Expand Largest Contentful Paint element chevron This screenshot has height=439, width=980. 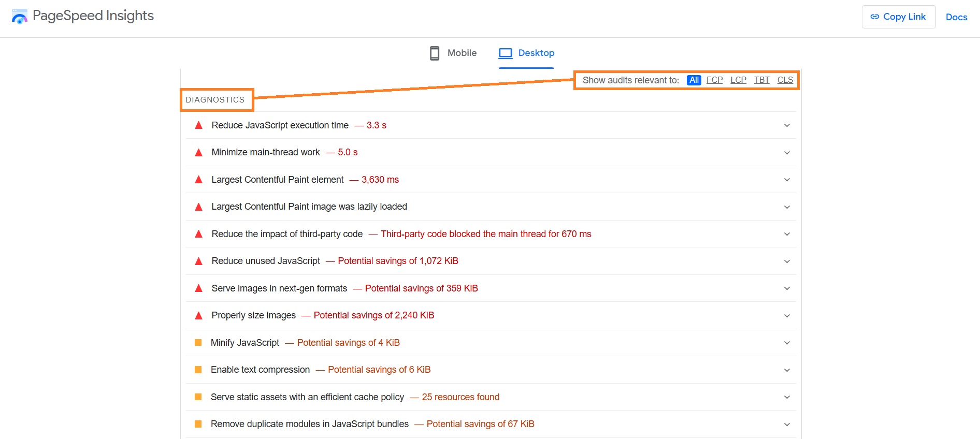pyautogui.click(x=787, y=180)
